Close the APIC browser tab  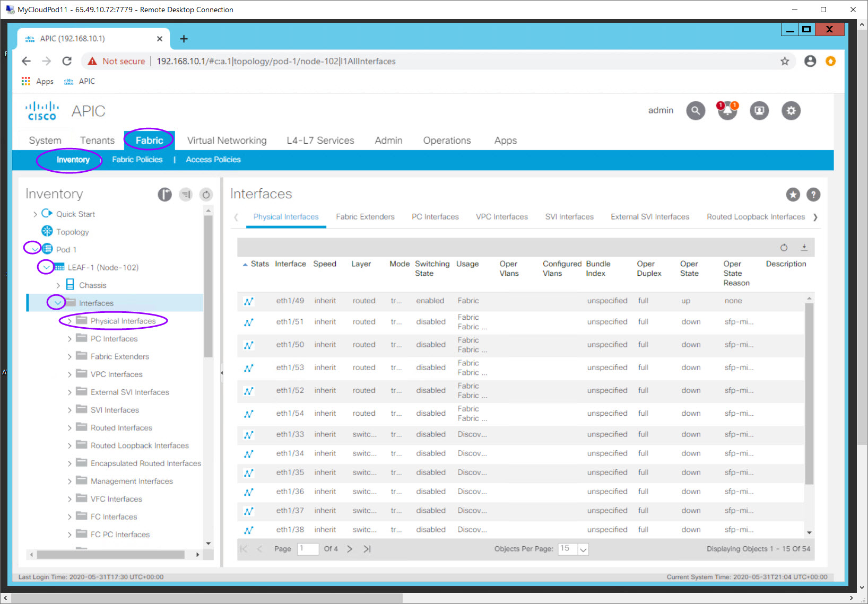(160, 39)
